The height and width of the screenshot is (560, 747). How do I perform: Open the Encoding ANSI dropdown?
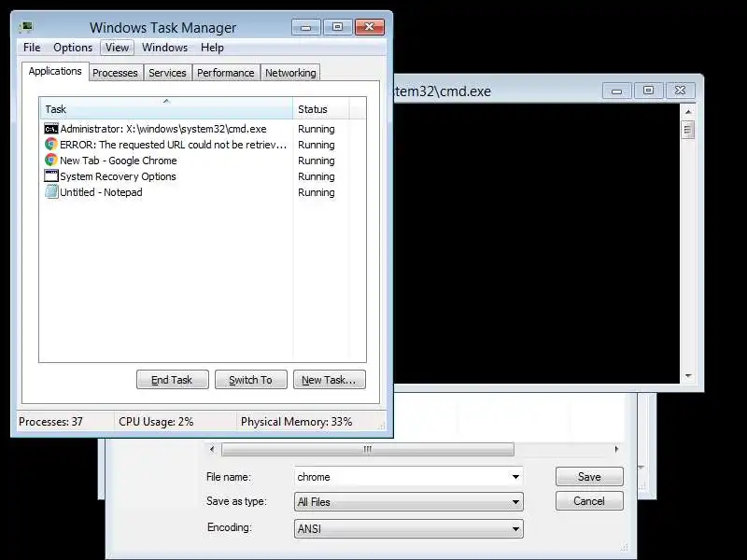pyautogui.click(x=409, y=528)
